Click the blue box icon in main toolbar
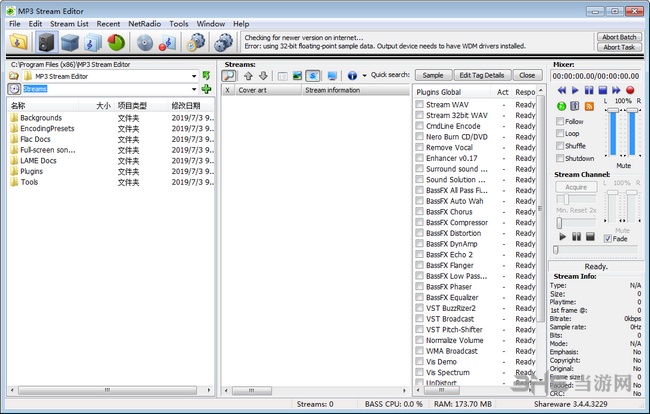 click(70, 42)
